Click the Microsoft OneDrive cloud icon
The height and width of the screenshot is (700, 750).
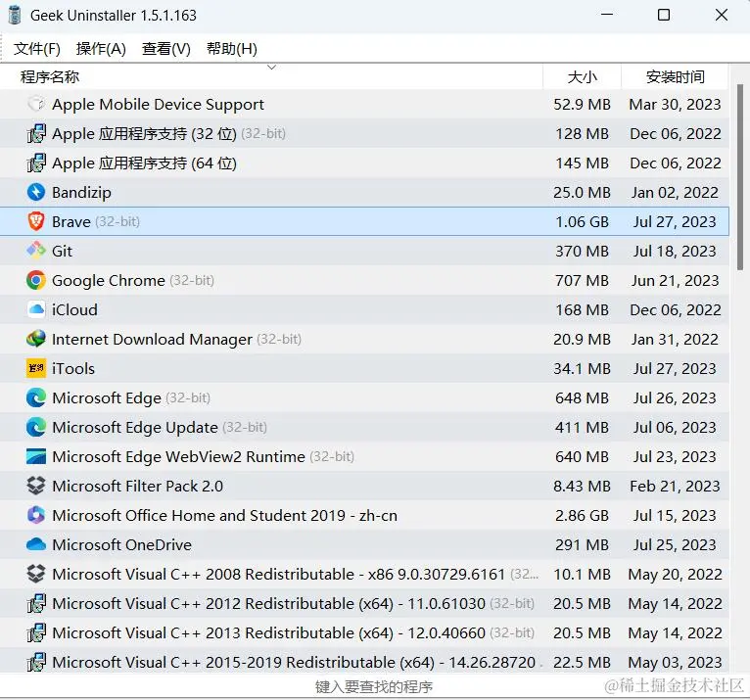[36, 544]
